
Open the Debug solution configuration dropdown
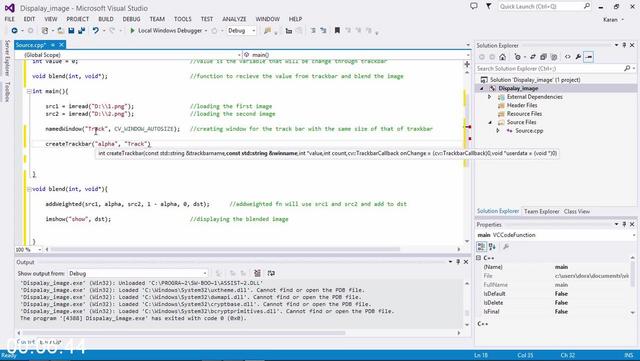tap(242, 31)
